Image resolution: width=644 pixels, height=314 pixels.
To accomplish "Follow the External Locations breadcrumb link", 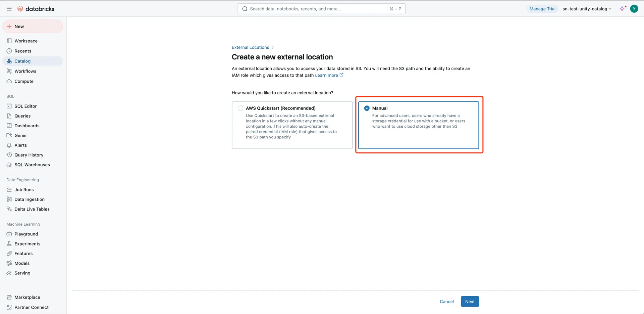I will 250,47.
